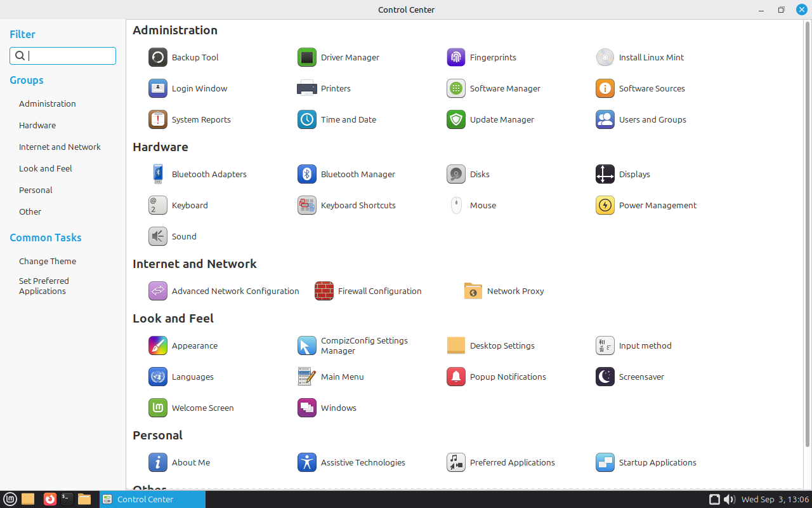Click Set Preferred Applications common task
Viewport: 812px width, 508px height.
pos(44,286)
